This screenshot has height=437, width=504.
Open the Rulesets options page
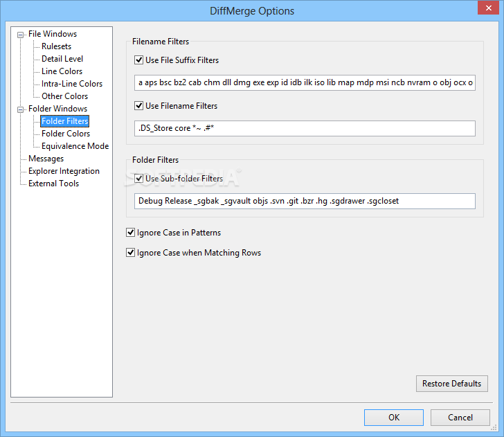(56, 46)
